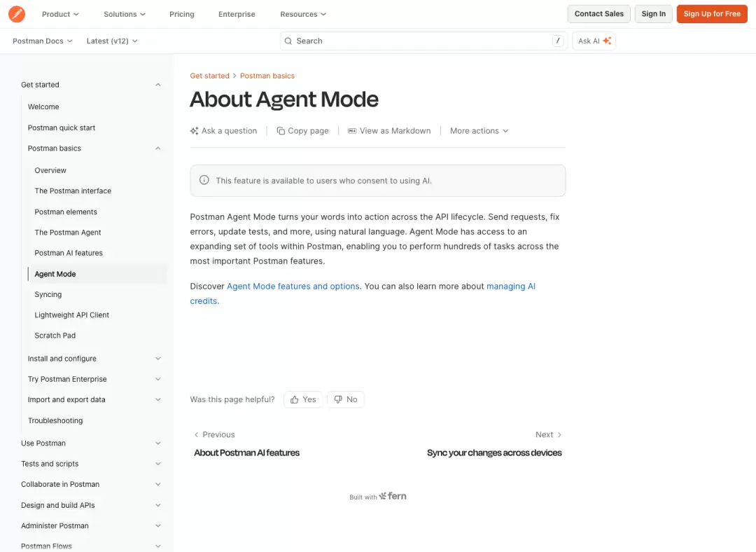Open the Enterprise menu item
The height and width of the screenshot is (552, 756).
[237, 14]
